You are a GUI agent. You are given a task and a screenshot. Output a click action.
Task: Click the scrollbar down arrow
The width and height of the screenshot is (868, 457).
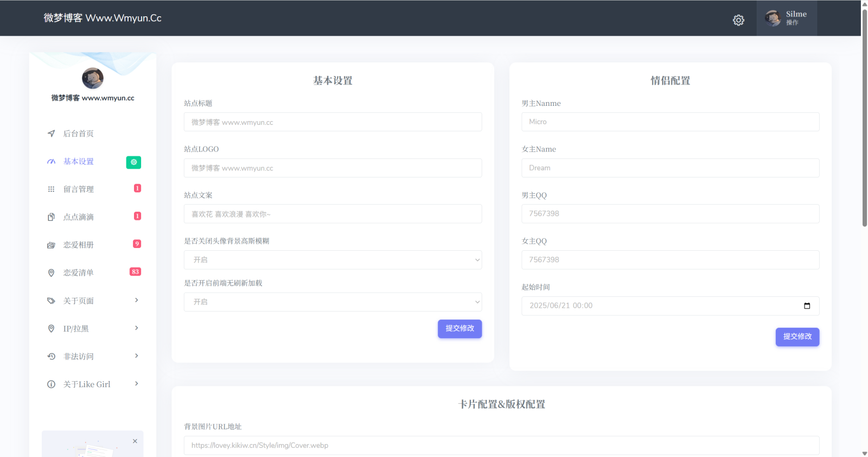pos(865,453)
